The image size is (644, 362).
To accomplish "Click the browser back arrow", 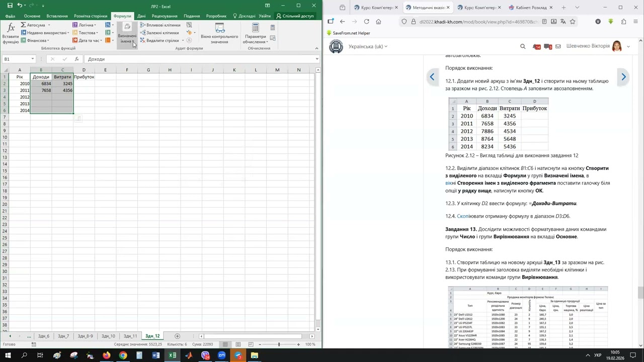I will (x=342, y=22).
